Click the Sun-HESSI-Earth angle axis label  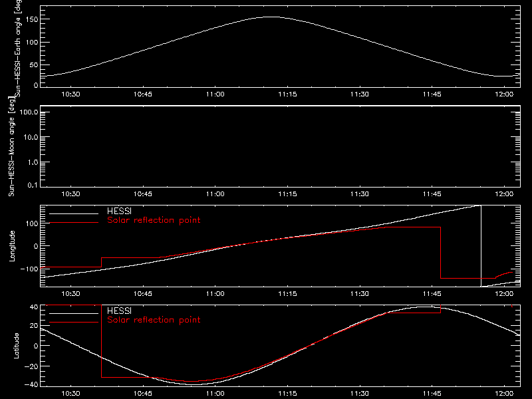(18, 49)
